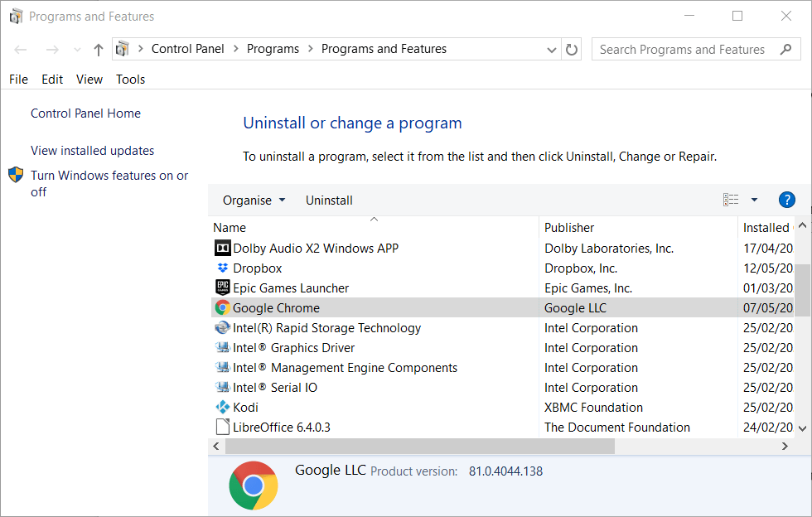The image size is (812, 517).
Task: Click the Epic Games Launcher icon
Action: click(223, 287)
